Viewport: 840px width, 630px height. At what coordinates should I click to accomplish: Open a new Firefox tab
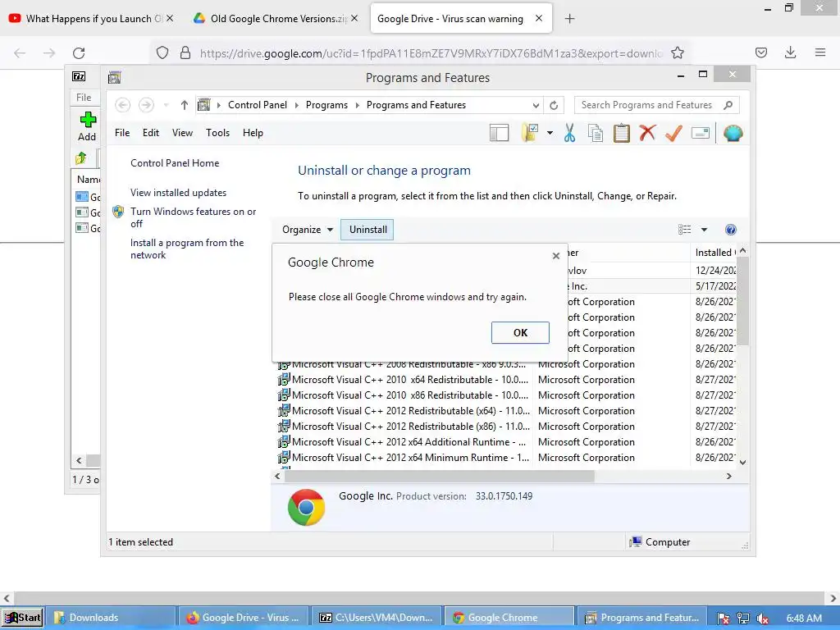(569, 19)
